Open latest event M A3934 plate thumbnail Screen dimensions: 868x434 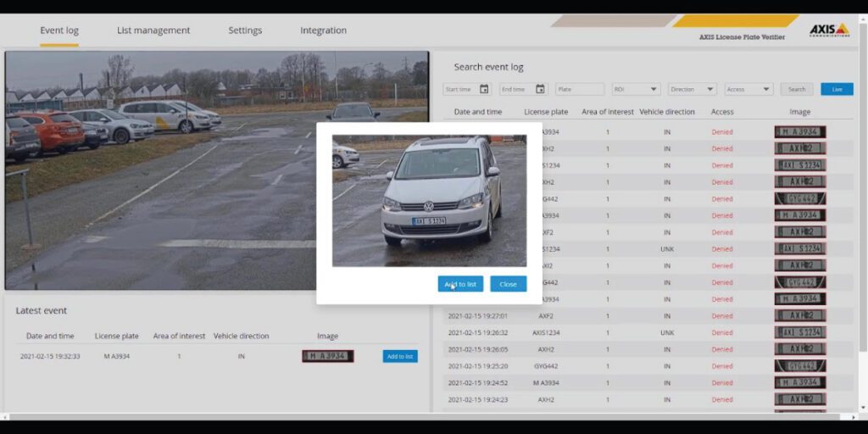click(327, 357)
